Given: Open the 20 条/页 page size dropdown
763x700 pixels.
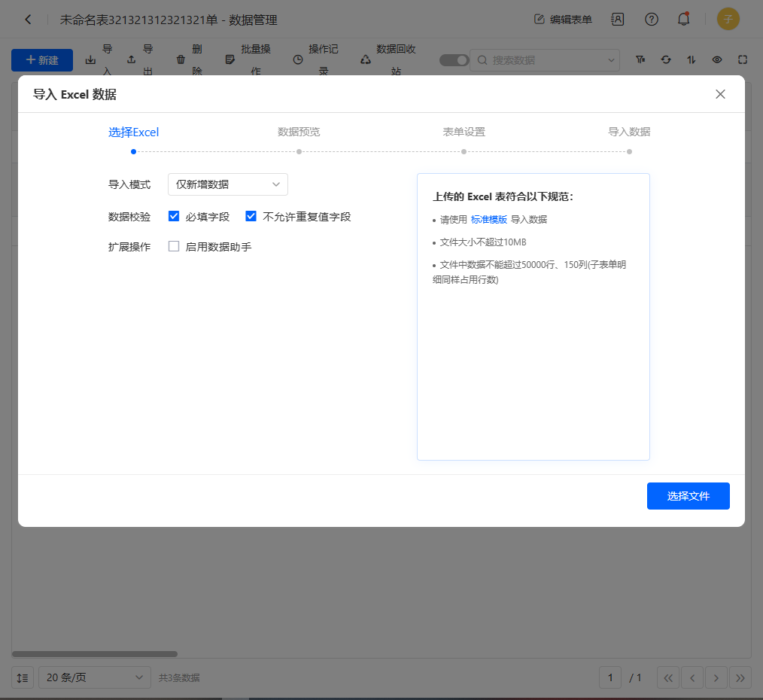Looking at the screenshot, I should tap(94, 677).
